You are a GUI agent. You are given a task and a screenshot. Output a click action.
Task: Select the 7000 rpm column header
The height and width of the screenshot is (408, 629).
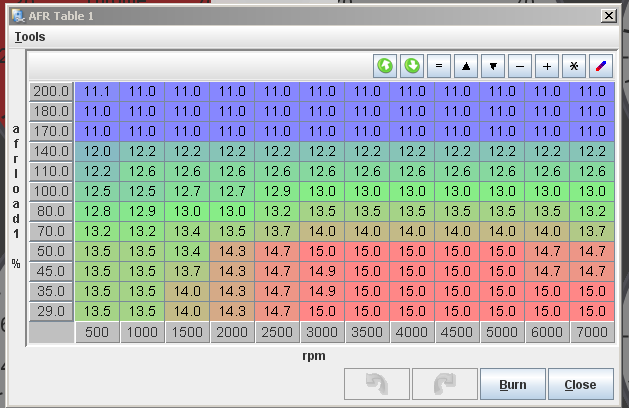coord(592,332)
